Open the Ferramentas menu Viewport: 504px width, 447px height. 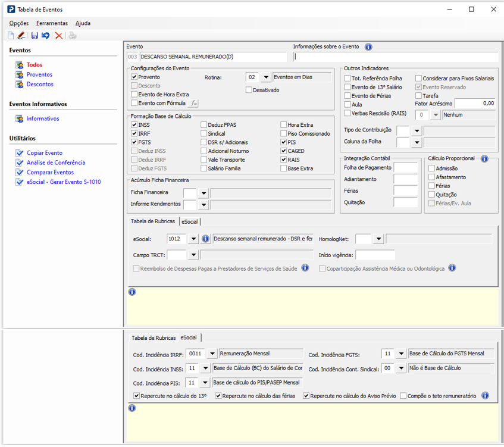point(52,23)
